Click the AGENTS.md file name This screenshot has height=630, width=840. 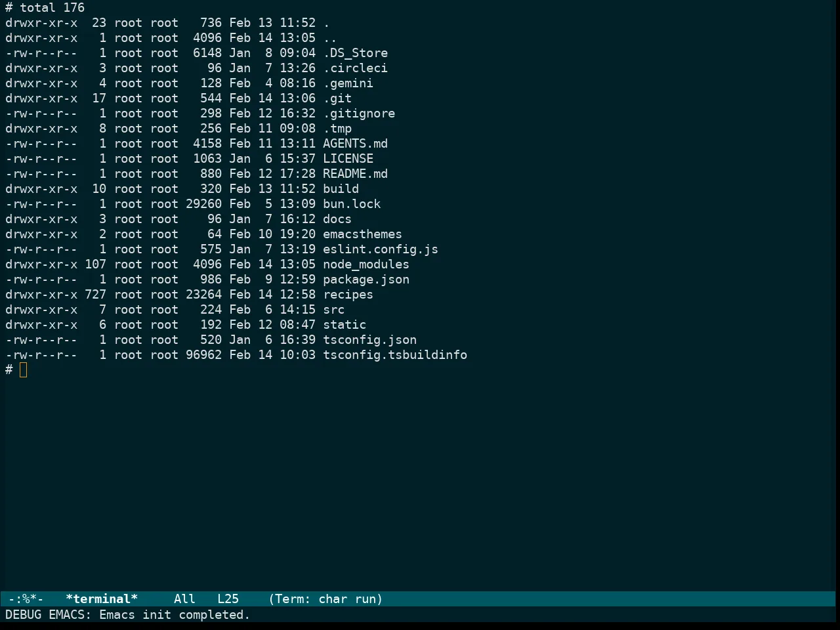click(355, 144)
